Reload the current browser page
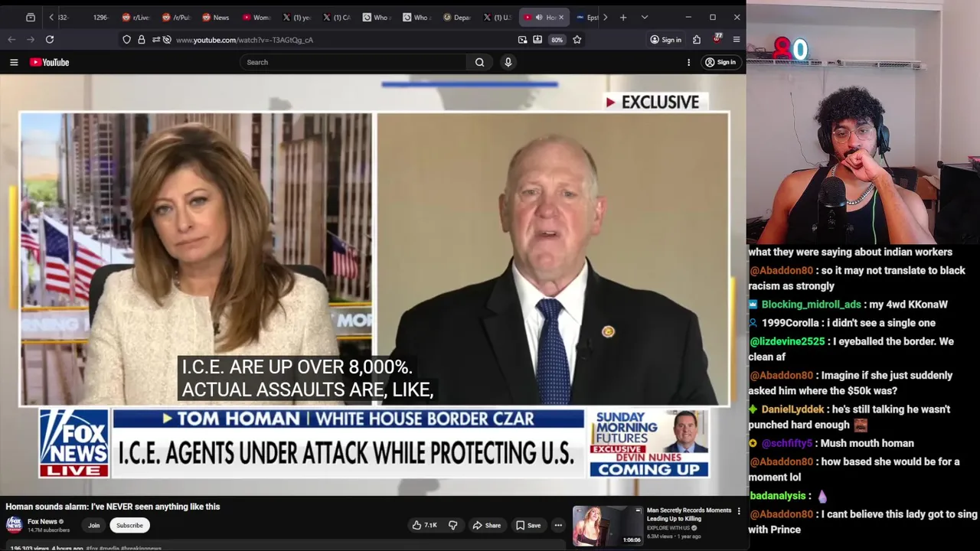This screenshot has height=551, width=980. [x=50, y=39]
